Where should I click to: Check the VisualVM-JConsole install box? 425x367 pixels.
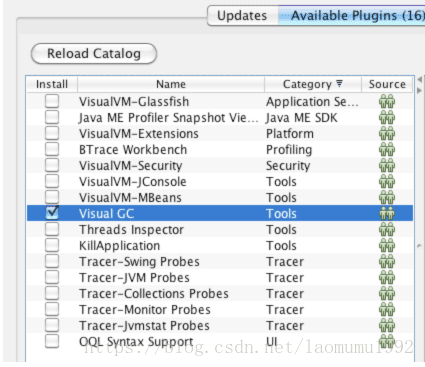52,181
